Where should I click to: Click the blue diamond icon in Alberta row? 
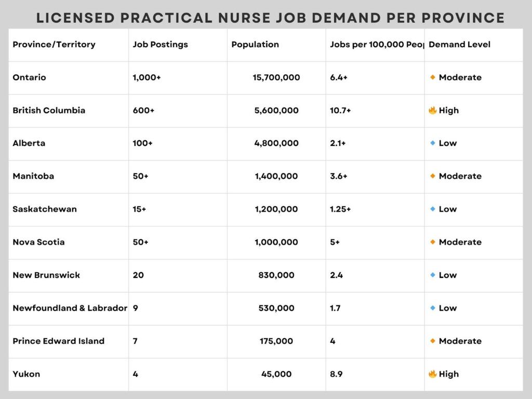[x=433, y=143]
